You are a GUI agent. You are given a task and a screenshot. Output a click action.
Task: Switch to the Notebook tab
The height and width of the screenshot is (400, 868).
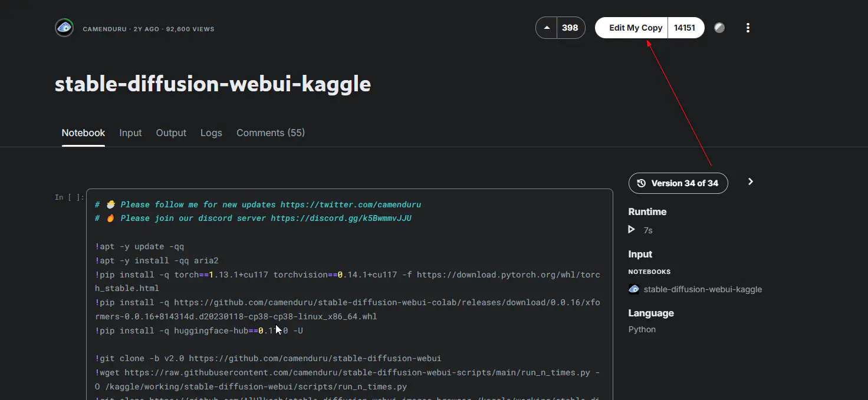(x=83, y=133)
